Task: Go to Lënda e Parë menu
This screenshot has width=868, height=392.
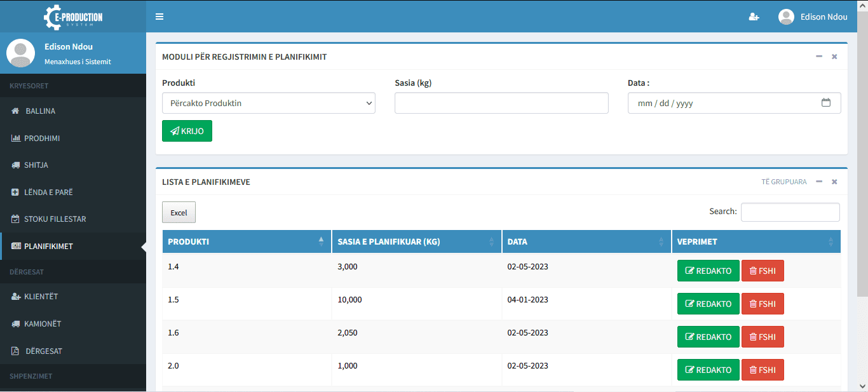Action: pyautogui.click(x=49, y=192)
